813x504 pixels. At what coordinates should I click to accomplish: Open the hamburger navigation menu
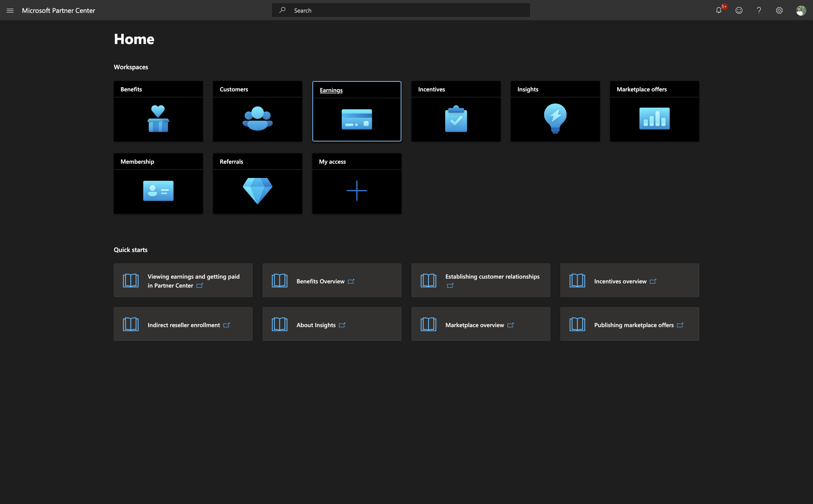[10, 10]
